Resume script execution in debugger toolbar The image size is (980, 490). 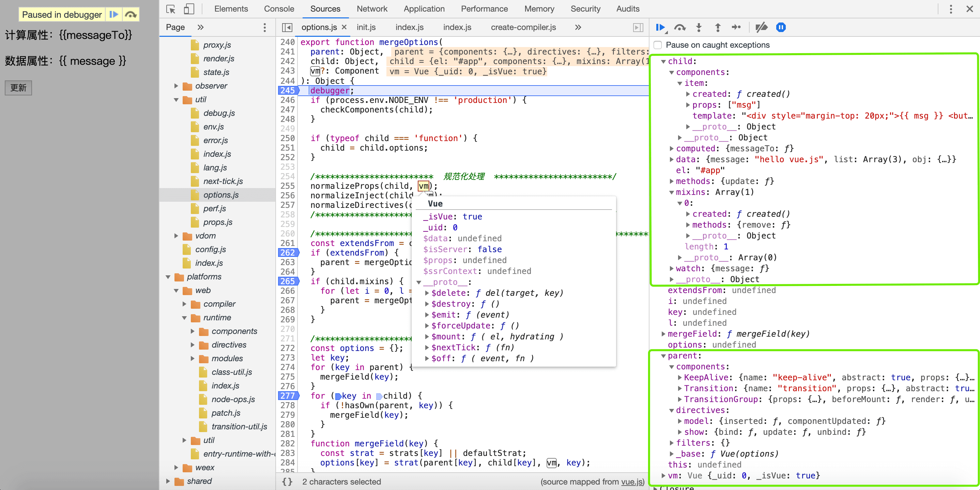click(x=660, y=27)
